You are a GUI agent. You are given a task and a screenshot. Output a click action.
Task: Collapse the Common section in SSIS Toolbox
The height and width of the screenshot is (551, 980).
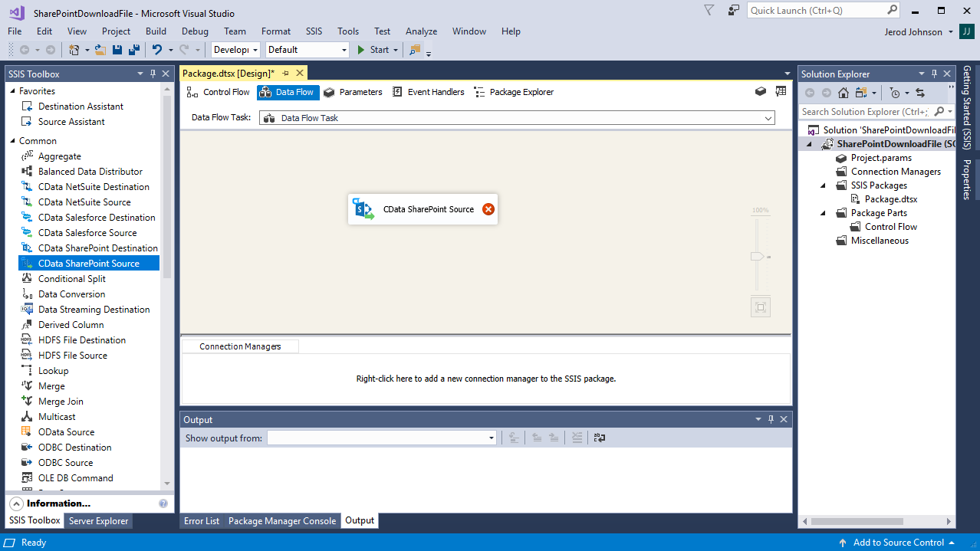click(12, 141)
